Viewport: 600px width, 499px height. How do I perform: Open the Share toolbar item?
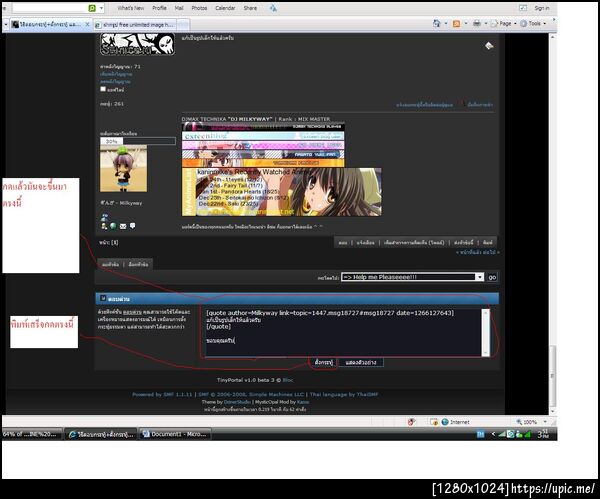tap(250, 8)
